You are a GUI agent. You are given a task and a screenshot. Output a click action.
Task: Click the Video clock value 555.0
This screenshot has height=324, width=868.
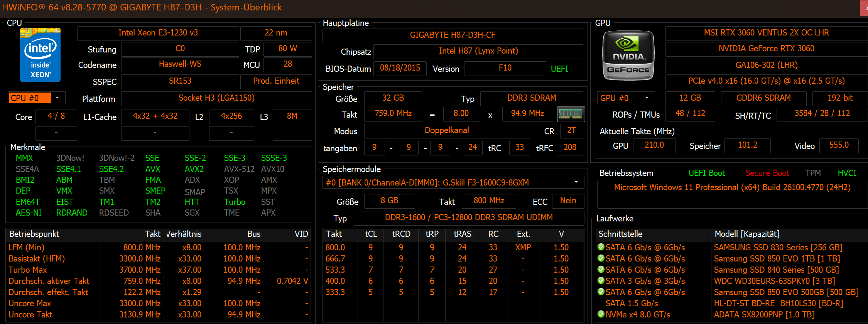[839, 145]
